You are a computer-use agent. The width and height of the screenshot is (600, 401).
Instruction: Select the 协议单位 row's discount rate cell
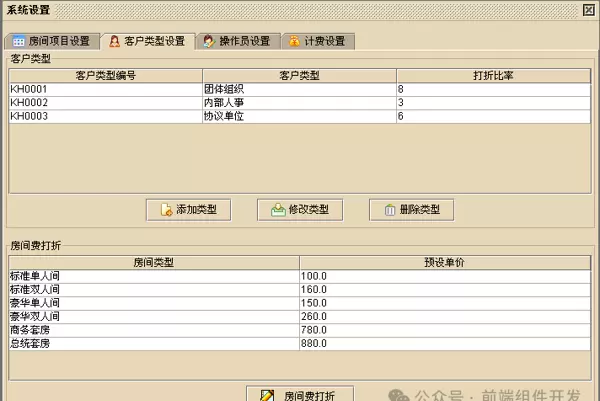click(493, 116)
